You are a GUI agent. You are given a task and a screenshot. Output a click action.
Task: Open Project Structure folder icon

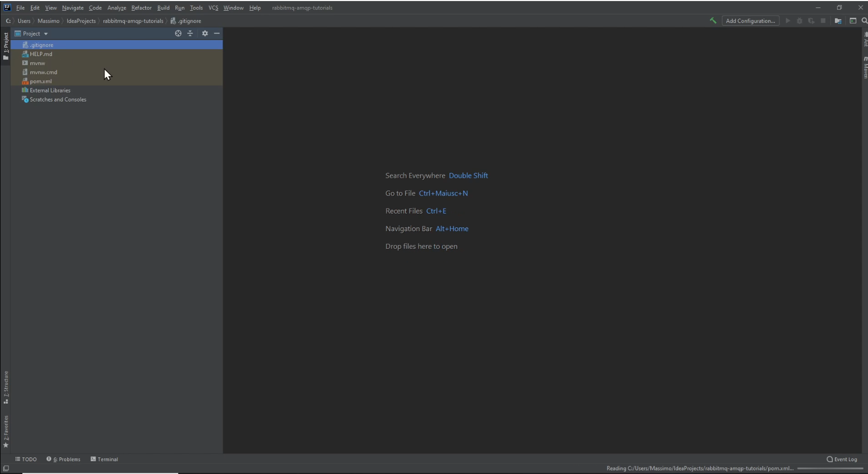click(838, 21)
